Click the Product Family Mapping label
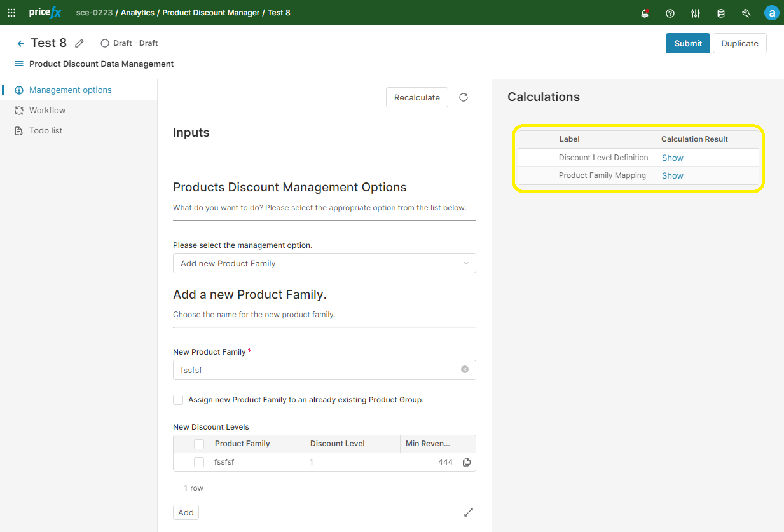 click(602, 175)
